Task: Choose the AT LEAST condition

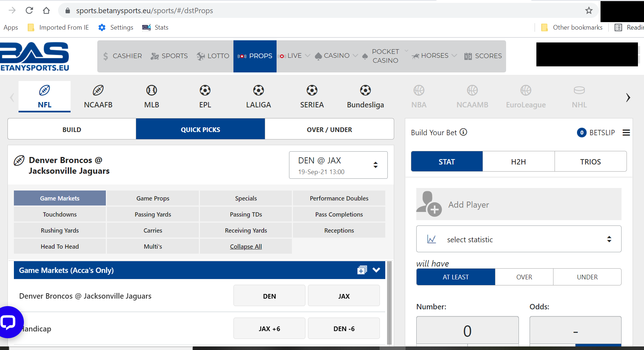Action: pyautogui.click(x=456, y=277)
